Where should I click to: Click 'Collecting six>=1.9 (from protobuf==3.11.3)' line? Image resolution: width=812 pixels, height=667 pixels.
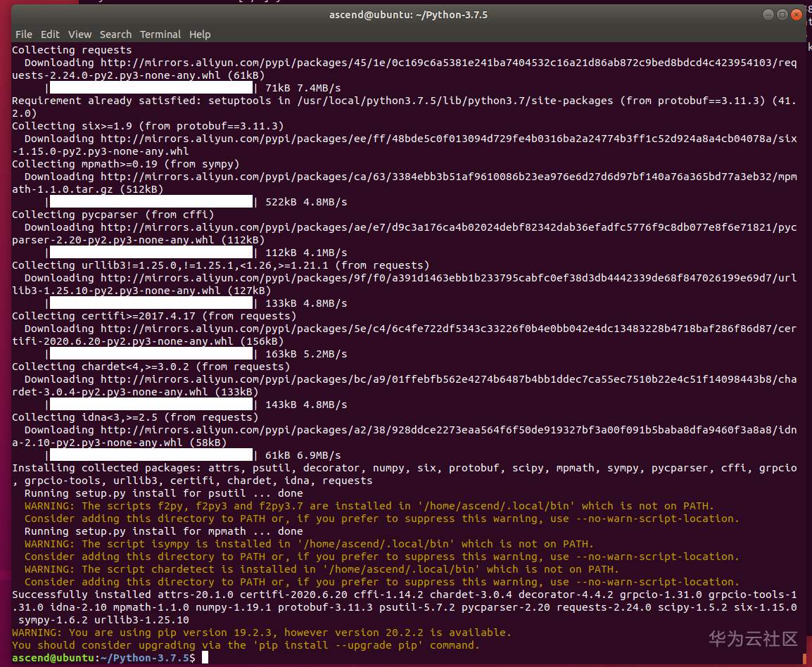[148, 126]
